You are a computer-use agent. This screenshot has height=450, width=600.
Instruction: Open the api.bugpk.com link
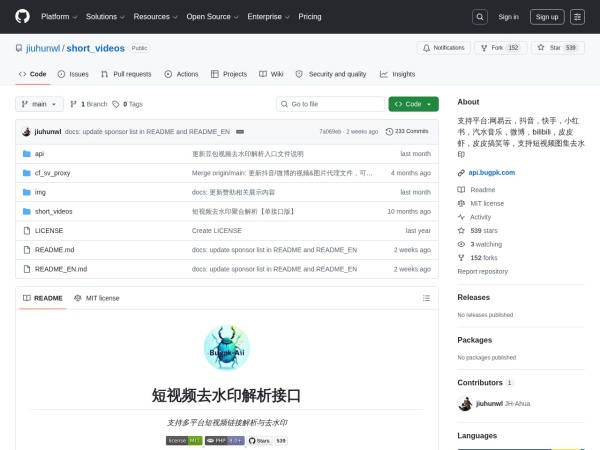[492, 173]
